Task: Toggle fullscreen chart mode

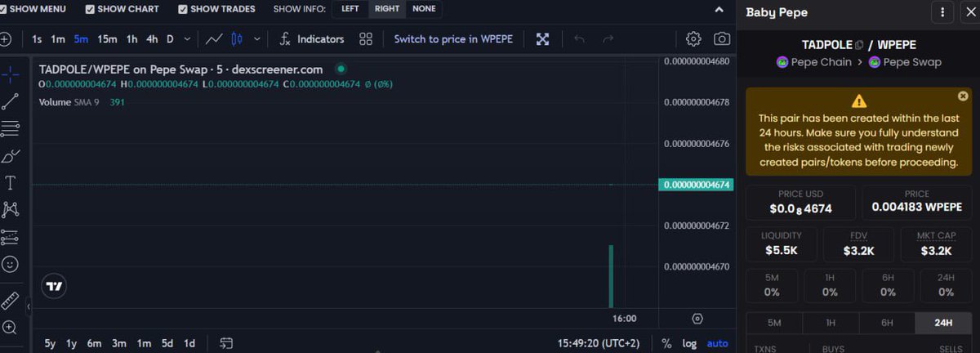Action: coord(542,39)
